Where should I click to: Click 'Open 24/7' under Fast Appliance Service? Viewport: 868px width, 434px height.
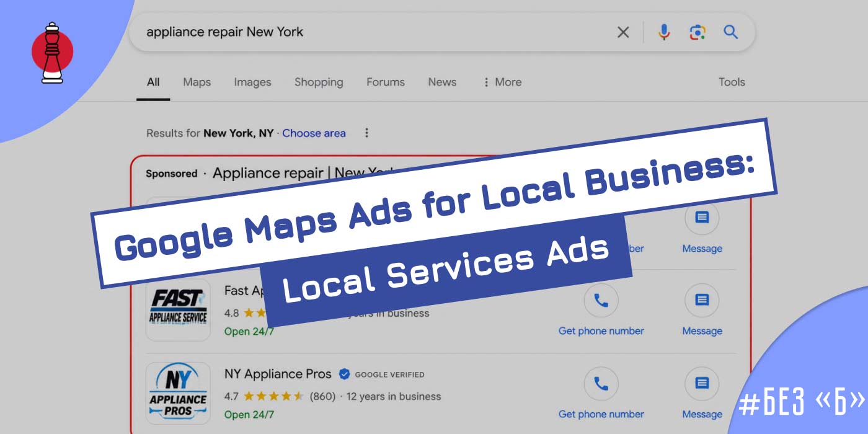(249, 331)
